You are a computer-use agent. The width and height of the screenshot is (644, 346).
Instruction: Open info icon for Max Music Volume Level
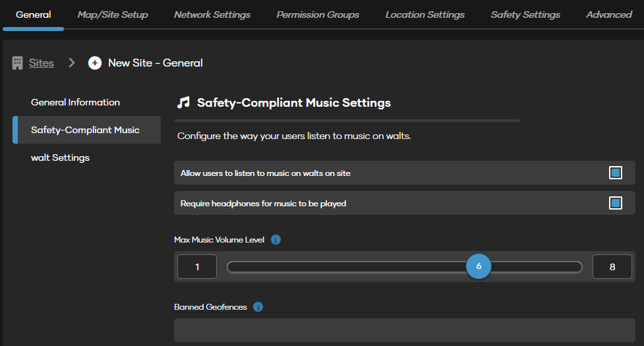pos(276,240)
